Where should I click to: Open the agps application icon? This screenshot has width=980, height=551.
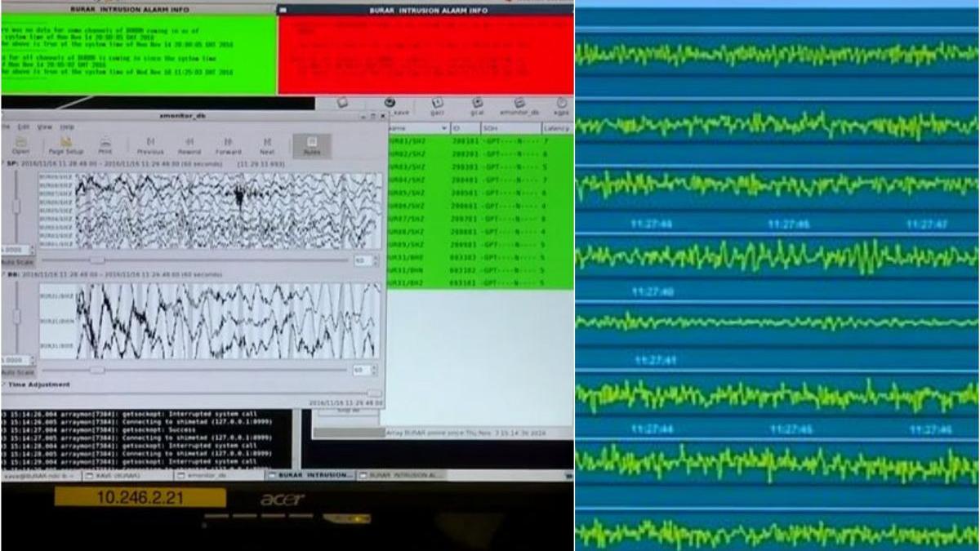tap(561, 104)
